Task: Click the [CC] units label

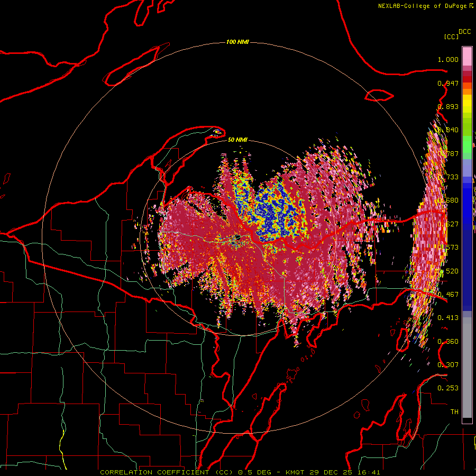Action: point(452,36)
